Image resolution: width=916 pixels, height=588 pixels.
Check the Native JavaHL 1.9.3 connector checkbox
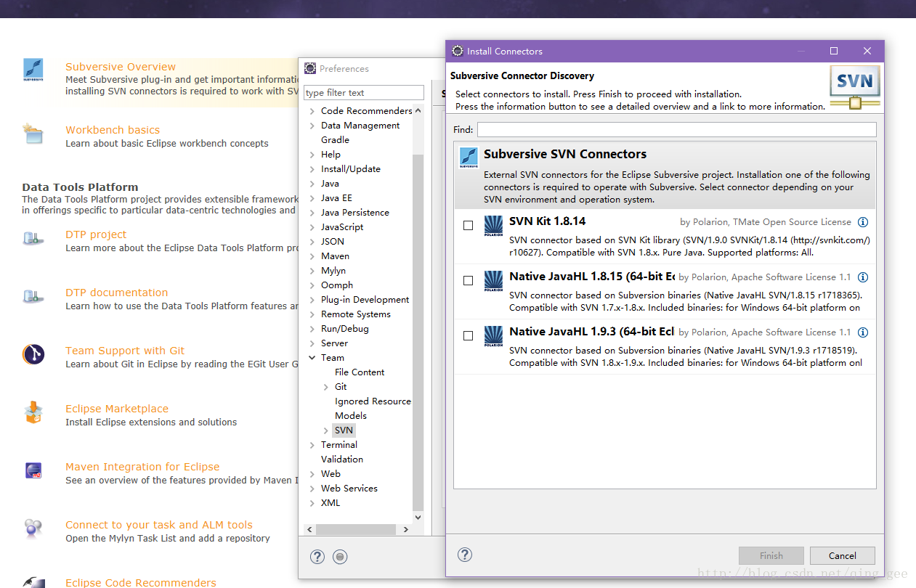[x=468, y=336]
